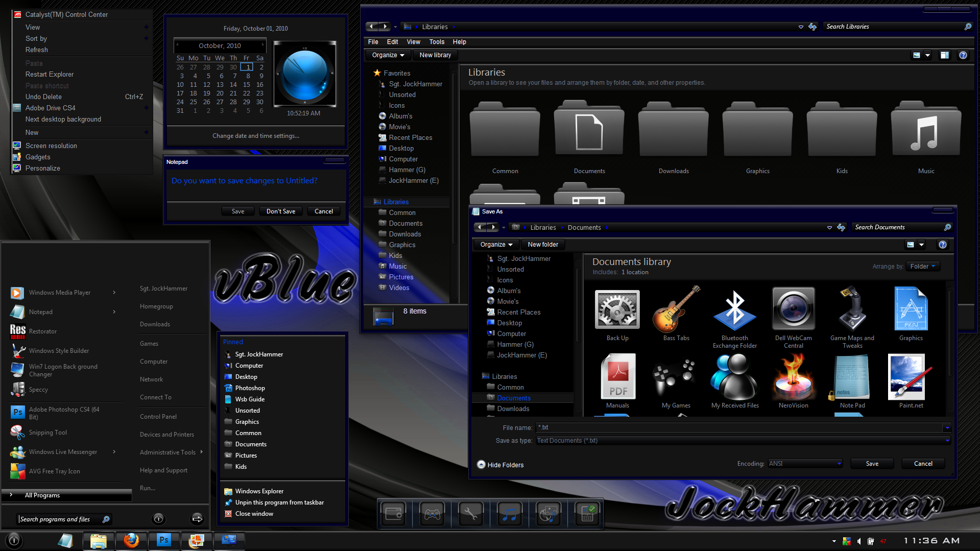980x551 pixels.
Task: Open the NeroVision flame icon
Action: (x=793, y=377)
